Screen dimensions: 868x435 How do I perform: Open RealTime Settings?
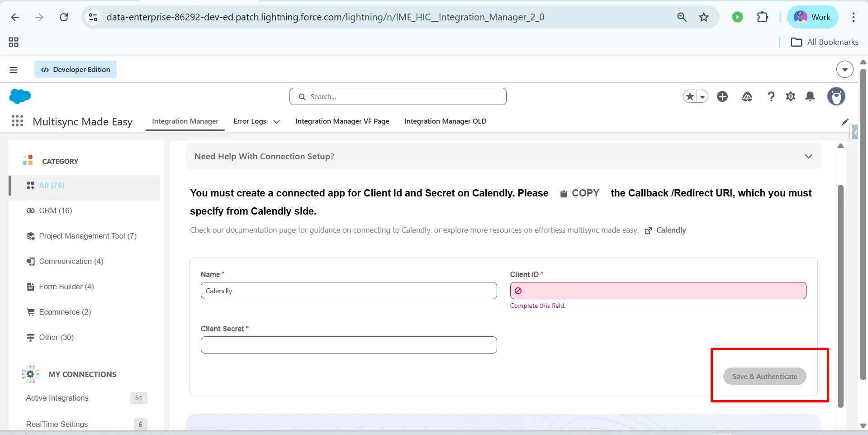[x=57, y=424]
